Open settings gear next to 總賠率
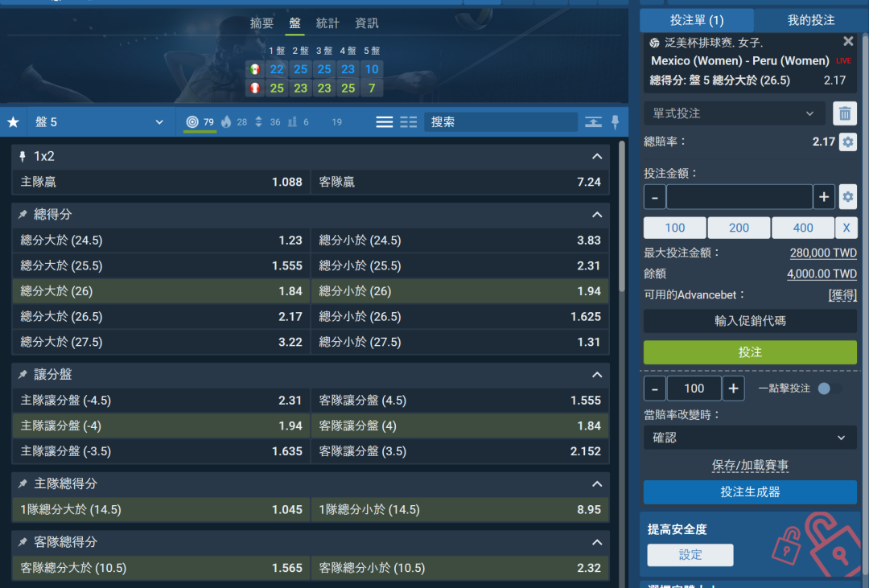 847,142
